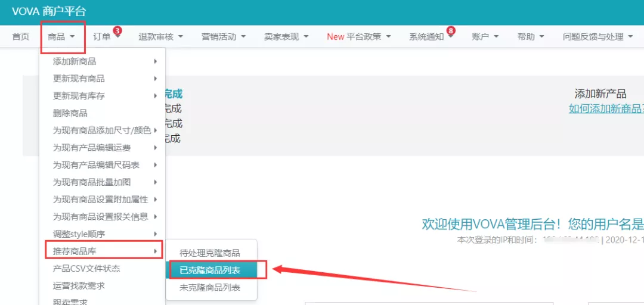Open the 如何添加新商品 link
The image size is (644, 305).
(x=606, y=109)
